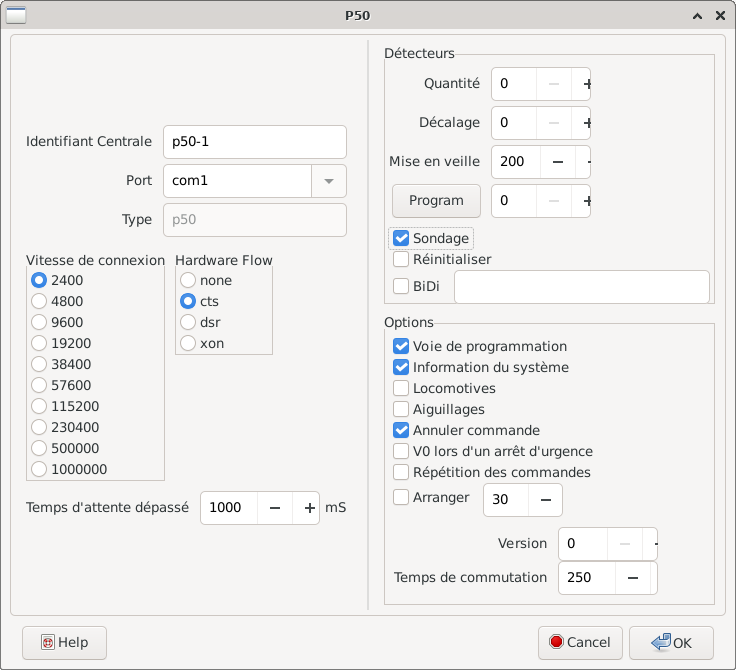Click the BiDi text input field

(581, 287)
